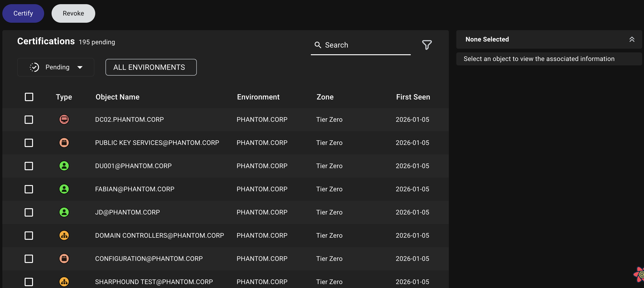Open the Pending status dropdown

click(56, 67)
